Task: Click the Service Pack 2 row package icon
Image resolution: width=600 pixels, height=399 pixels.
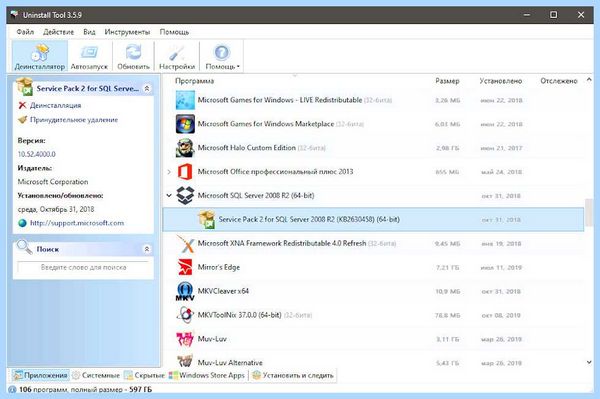Action: [x=207, y=220]
